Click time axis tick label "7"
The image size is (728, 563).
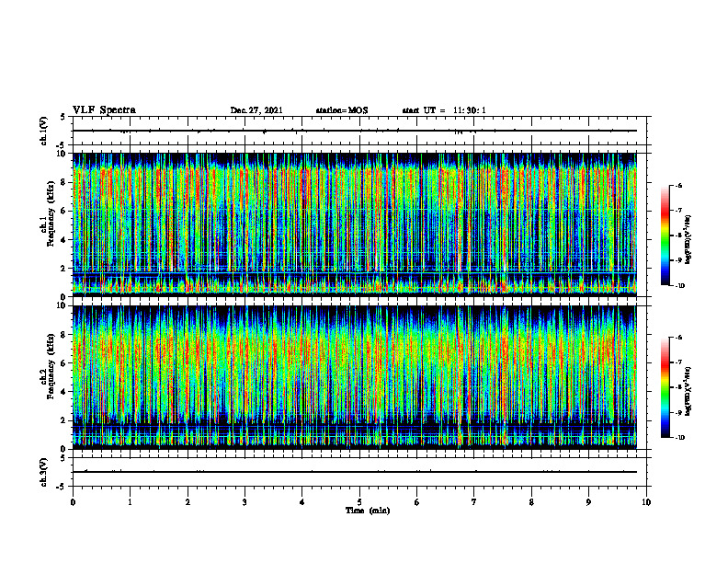coord(474,502)
